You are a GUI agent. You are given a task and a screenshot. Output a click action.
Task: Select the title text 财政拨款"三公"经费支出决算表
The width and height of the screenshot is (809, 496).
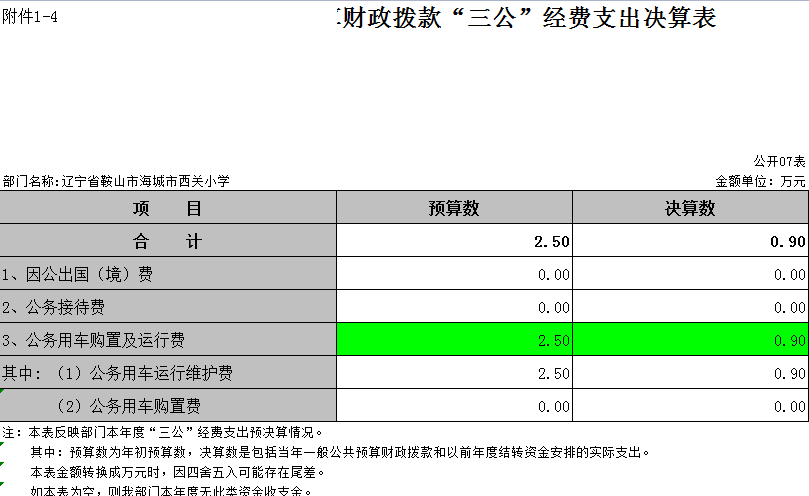click(527, 18)
